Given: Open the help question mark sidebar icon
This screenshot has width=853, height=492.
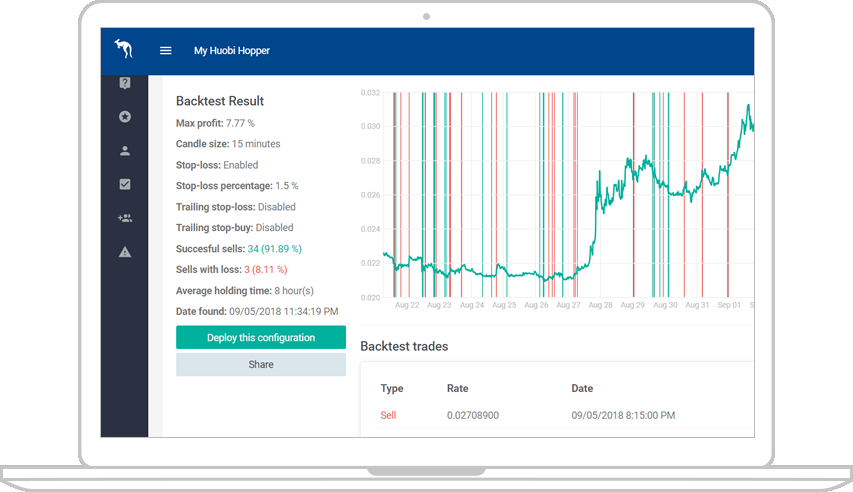Looking at the screenshot, I should pos(125,83).
